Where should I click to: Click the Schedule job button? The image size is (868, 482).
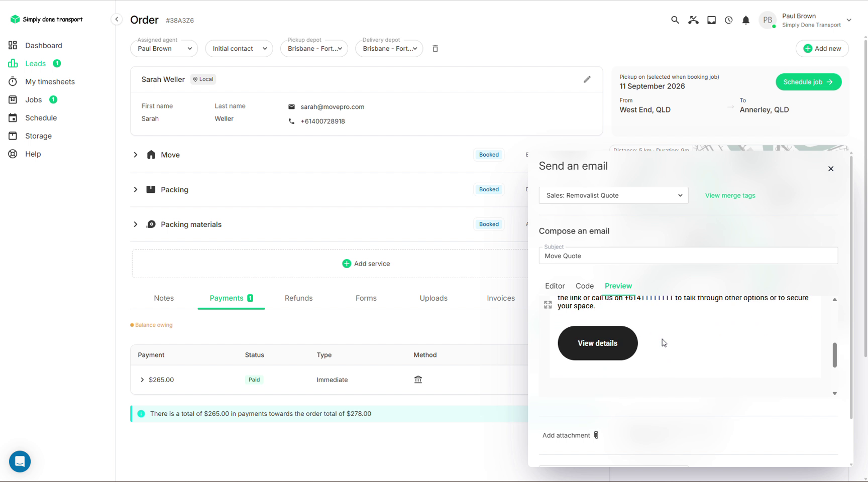808,82
